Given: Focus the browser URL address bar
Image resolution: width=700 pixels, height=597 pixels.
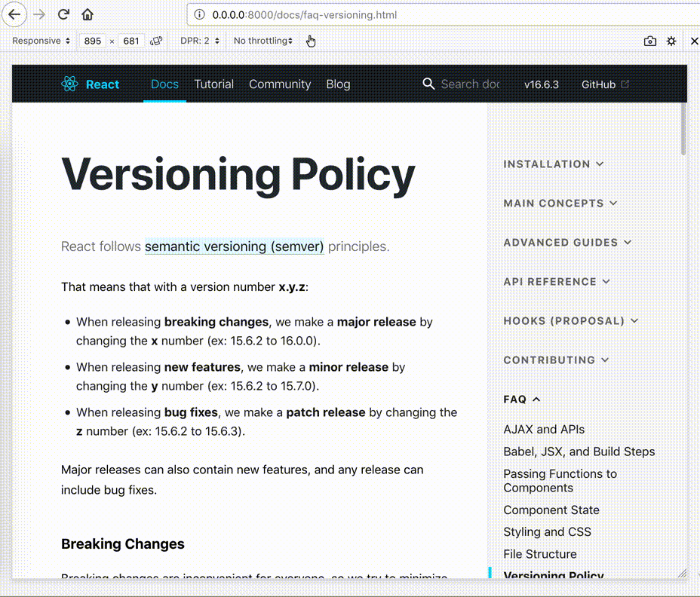Looking at the screenshot, I should click(443, 15).
